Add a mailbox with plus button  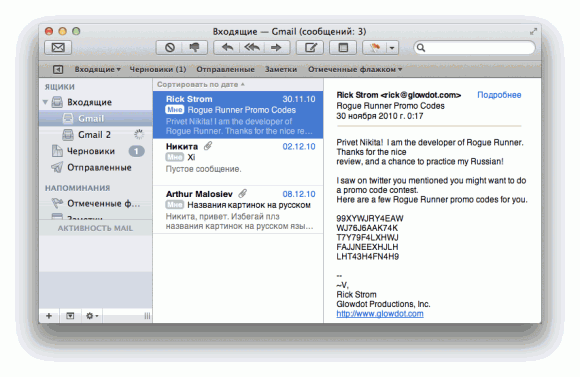coord(49,316)
